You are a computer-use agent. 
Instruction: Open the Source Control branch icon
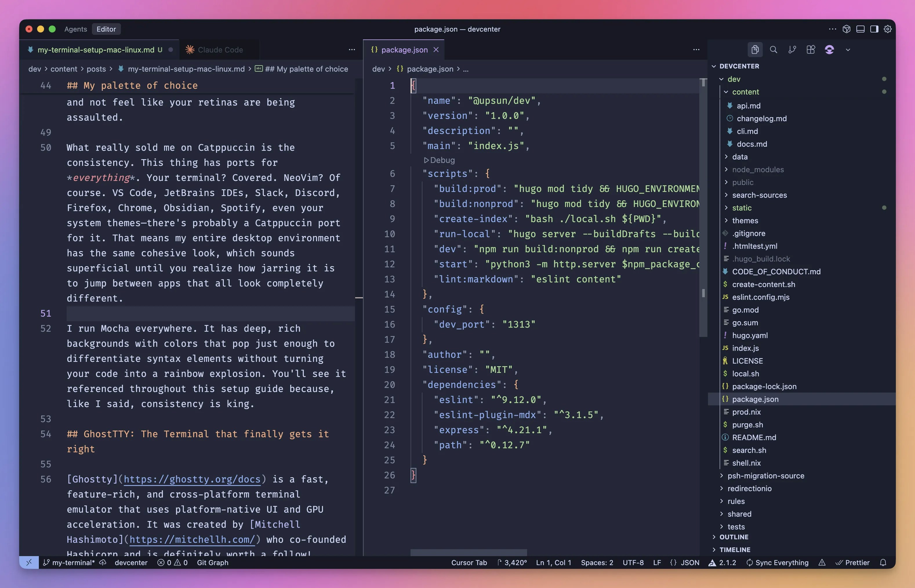coord(792,50)
